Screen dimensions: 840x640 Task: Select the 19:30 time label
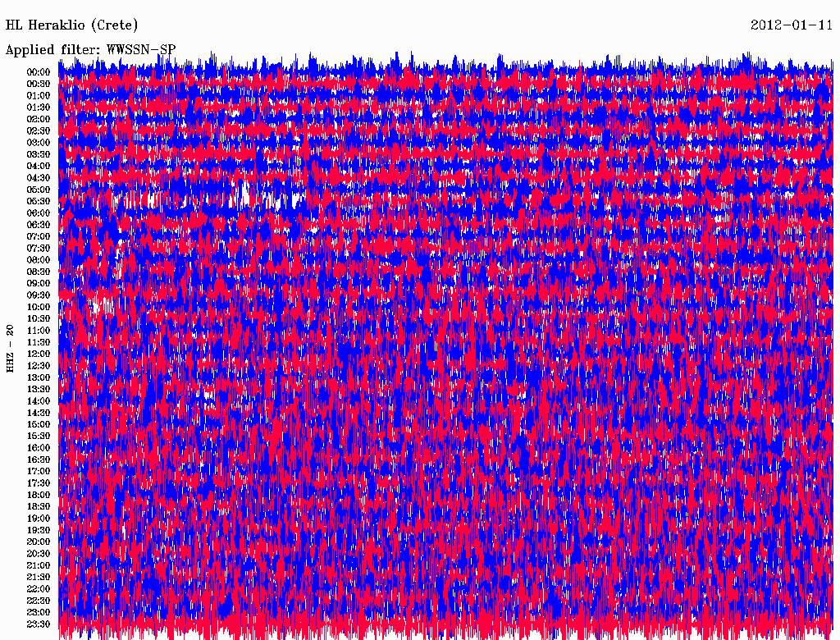tap(39, 531)
